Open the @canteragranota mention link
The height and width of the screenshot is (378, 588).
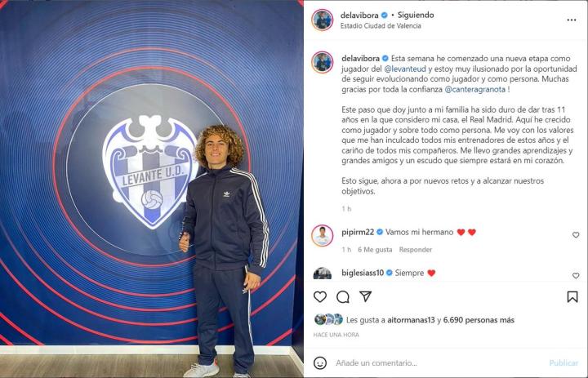(474, 90)
